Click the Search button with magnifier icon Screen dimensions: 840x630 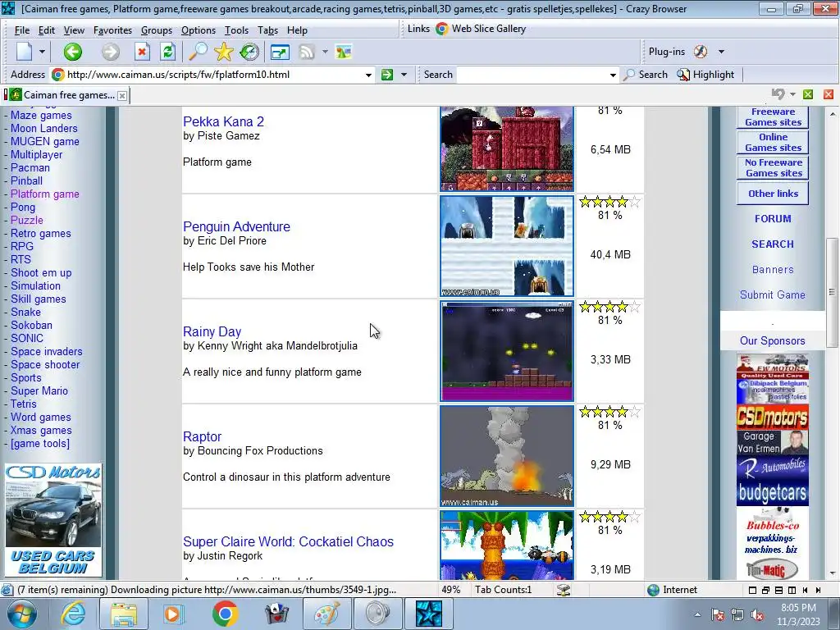646,75
